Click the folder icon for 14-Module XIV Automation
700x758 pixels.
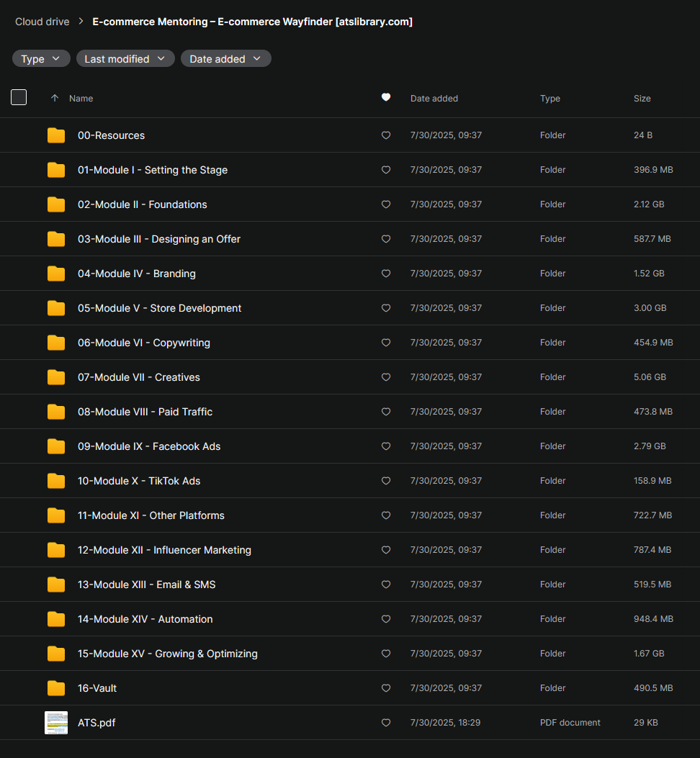coord(56,619)
